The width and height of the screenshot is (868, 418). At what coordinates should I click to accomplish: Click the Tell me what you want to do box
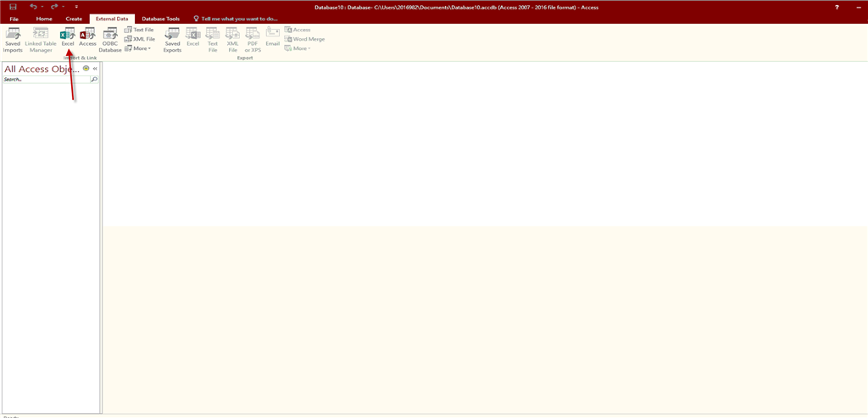pyautogui.click(x=236, y=19)
